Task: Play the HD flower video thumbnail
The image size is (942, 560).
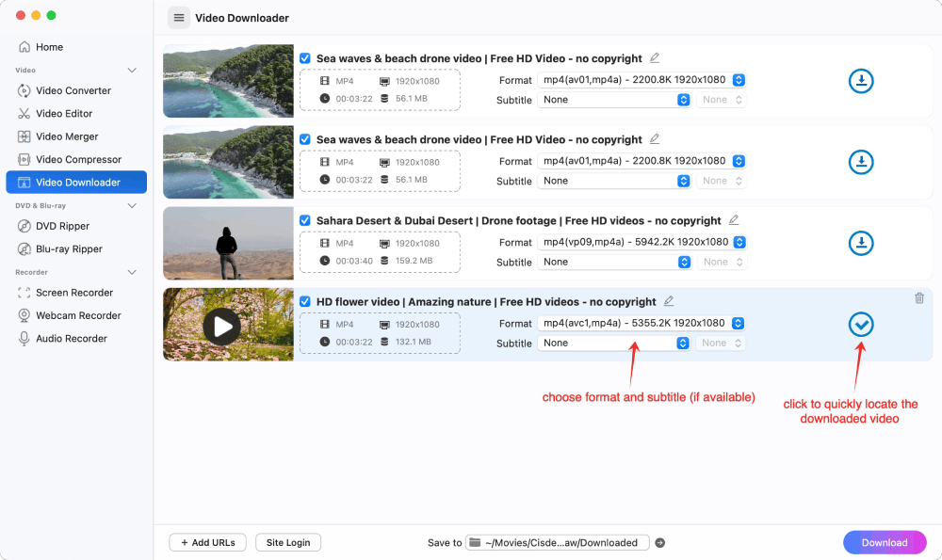Action: tap(221, 327)
